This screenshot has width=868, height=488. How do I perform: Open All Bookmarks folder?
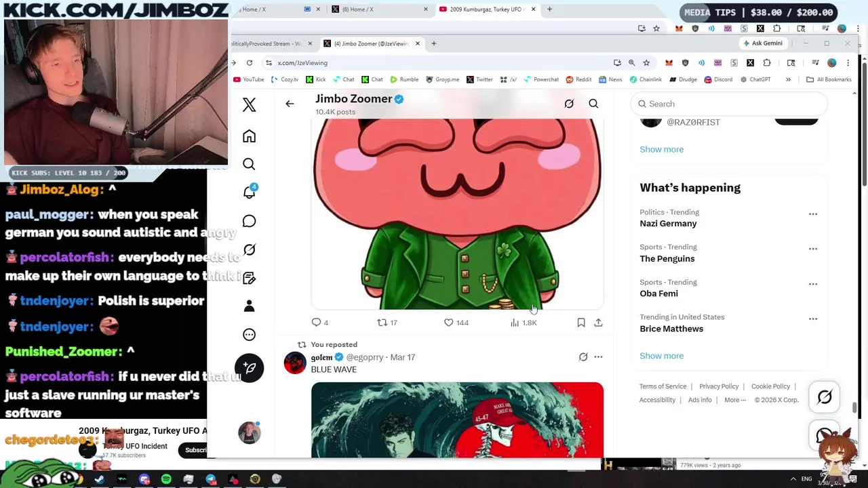click(x=829, y=79)
